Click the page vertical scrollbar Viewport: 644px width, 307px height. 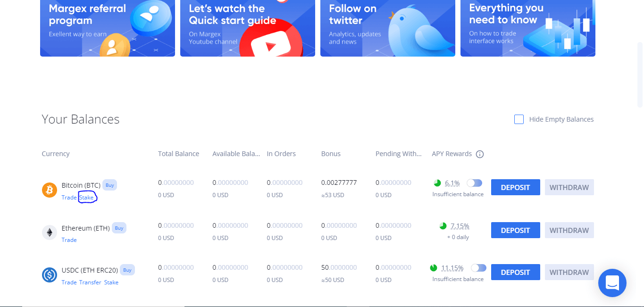[640, 75]
